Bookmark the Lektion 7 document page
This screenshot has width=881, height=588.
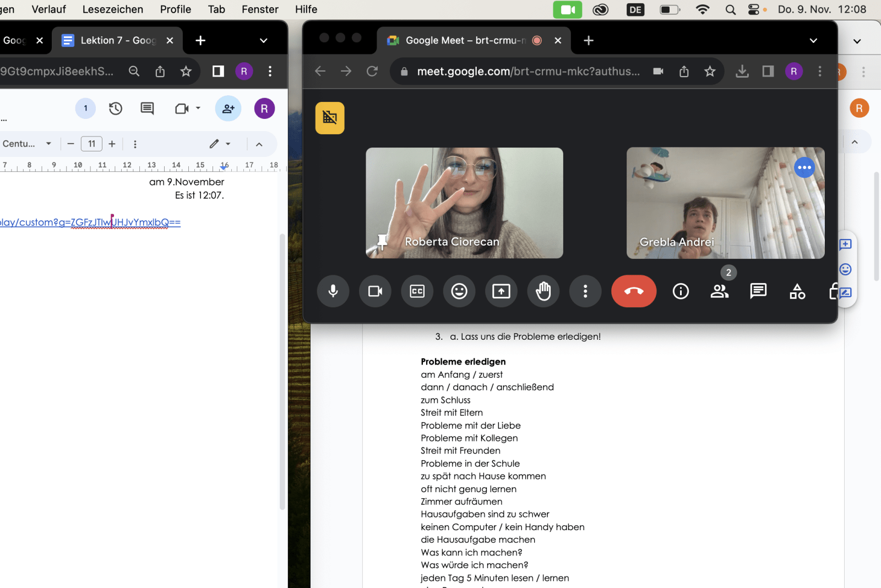[x=186, y=71]
